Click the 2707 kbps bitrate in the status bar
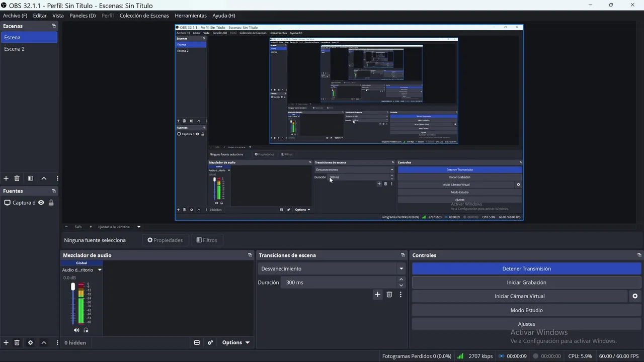644x362 pixels. point(480,356)
